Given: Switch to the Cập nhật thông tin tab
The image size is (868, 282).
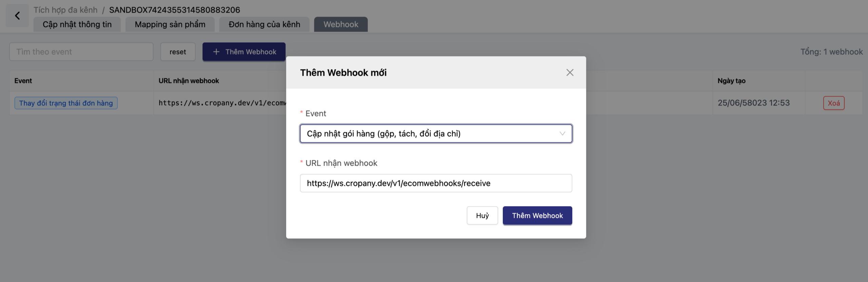Looking at the screenshot, I should [x=77, y=24].
